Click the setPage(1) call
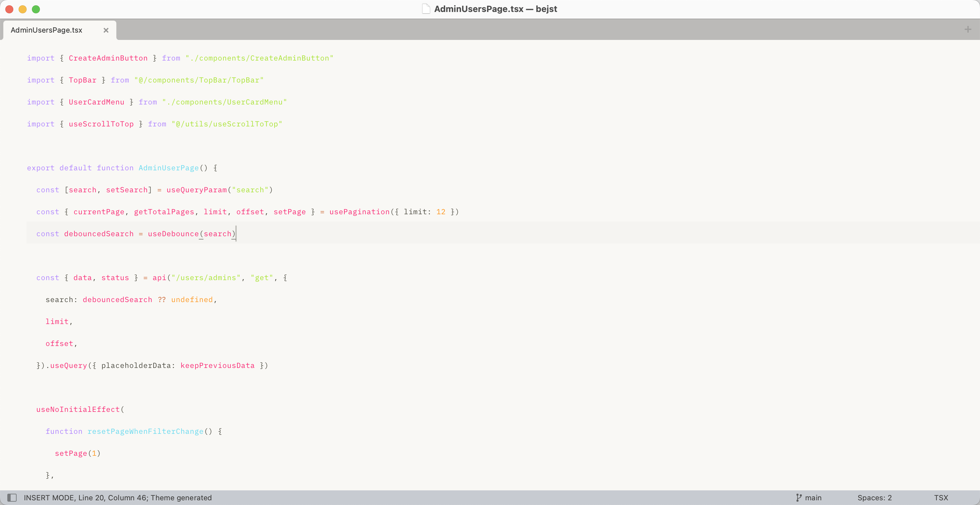The height and width of the screenshot is (505, 980). point(77,453)
